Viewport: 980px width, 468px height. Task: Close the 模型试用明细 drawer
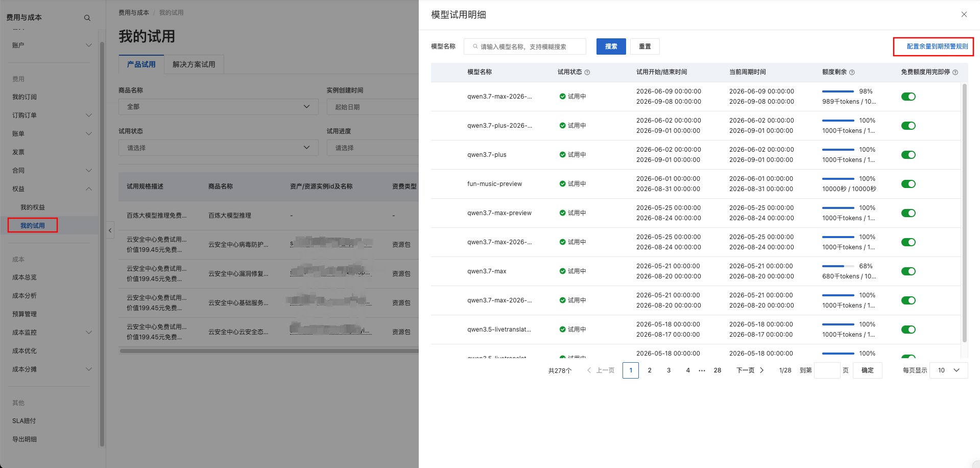click(964, 14)
